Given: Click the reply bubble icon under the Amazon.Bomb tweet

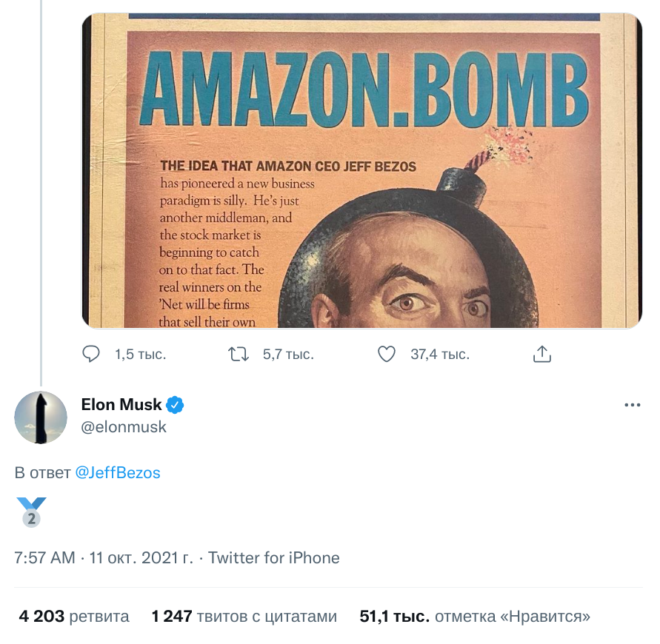Looking at the screenshot, I should click(x=91, y=355).
